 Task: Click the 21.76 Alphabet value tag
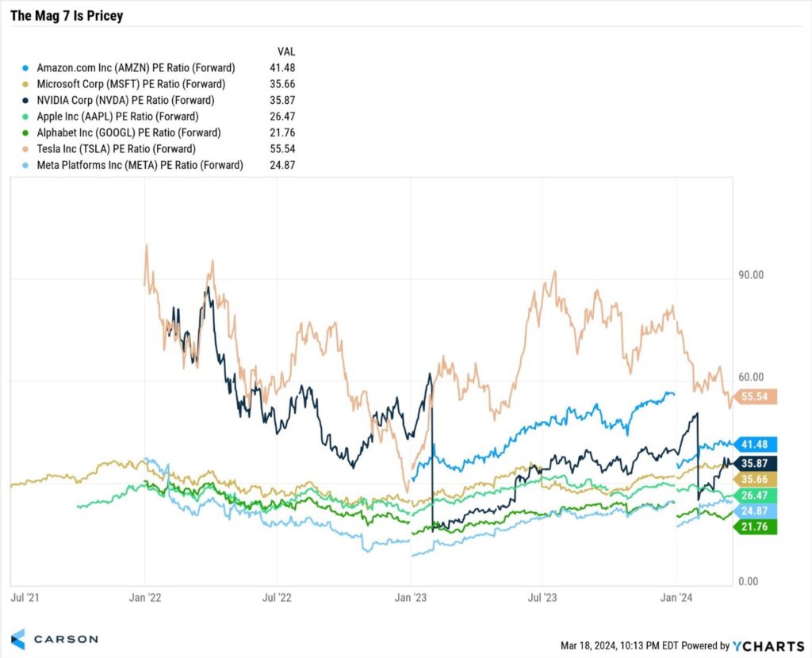(x=756, y=526)
